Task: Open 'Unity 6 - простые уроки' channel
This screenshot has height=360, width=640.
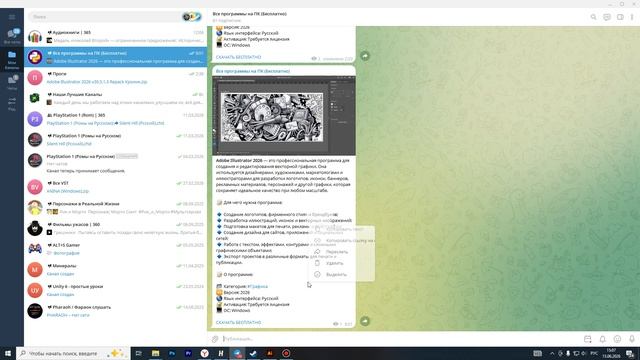Action: [116, 290]
